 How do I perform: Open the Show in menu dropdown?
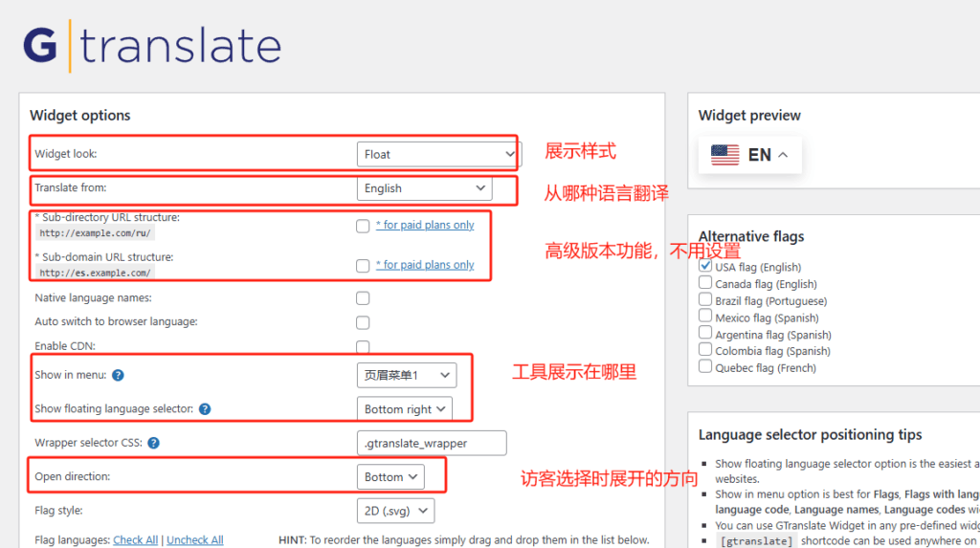coord(406,375)
